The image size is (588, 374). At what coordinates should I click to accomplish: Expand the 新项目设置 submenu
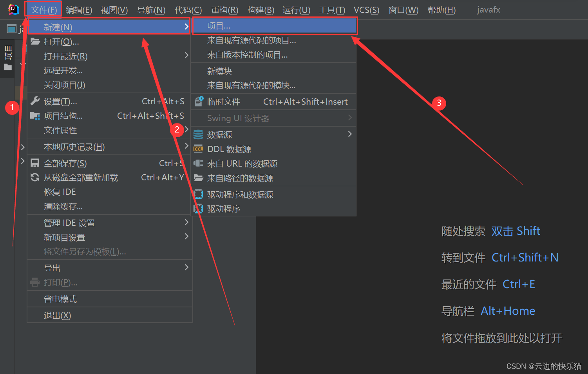pyautogui.click(x=186, y=236)
